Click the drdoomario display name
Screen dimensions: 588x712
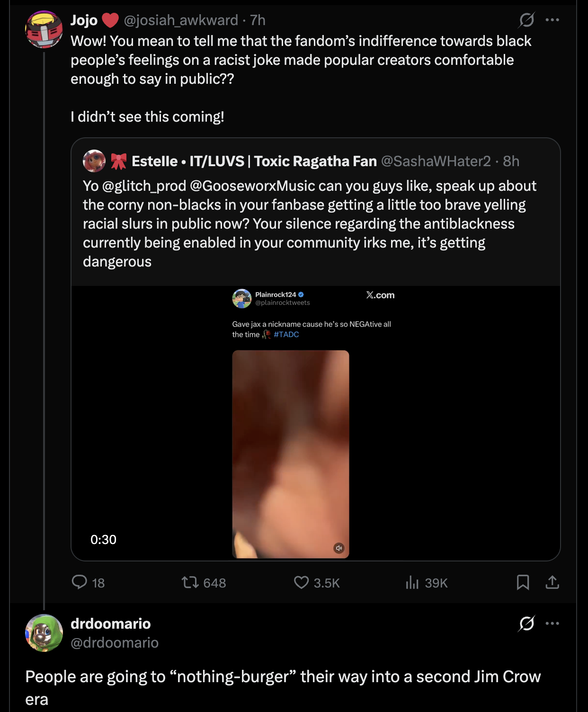(x=110, y=623)
